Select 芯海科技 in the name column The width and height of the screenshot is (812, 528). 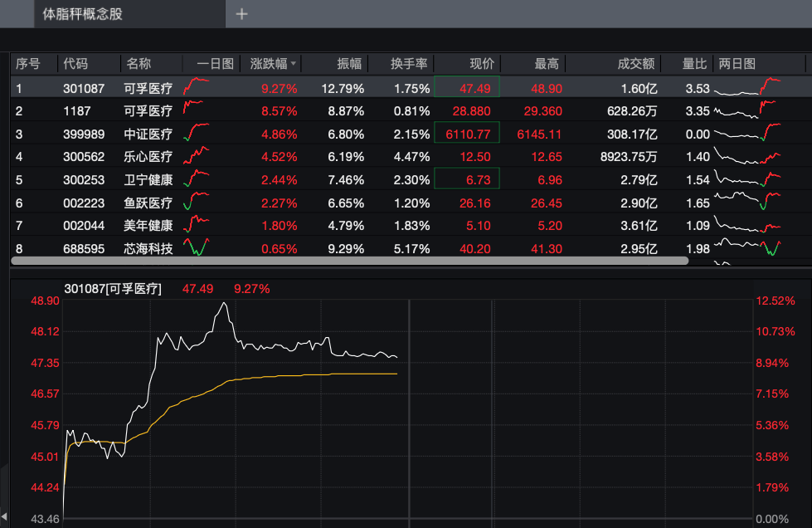pos(148,249)
